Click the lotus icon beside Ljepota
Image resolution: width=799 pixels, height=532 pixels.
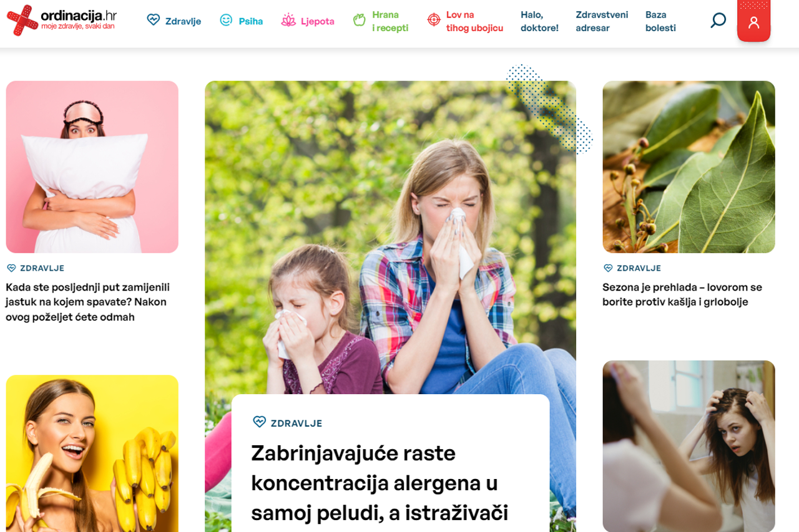pos(288,21)
